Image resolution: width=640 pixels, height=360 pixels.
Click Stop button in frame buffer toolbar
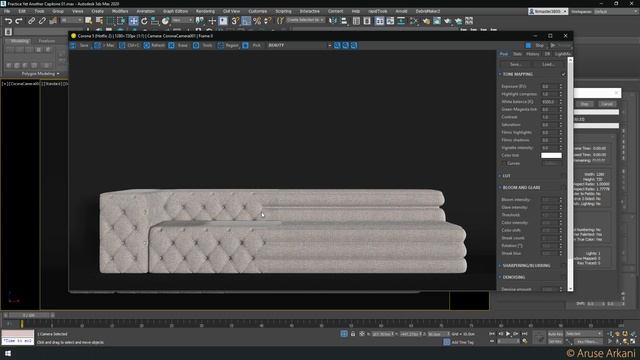(536, 45)
